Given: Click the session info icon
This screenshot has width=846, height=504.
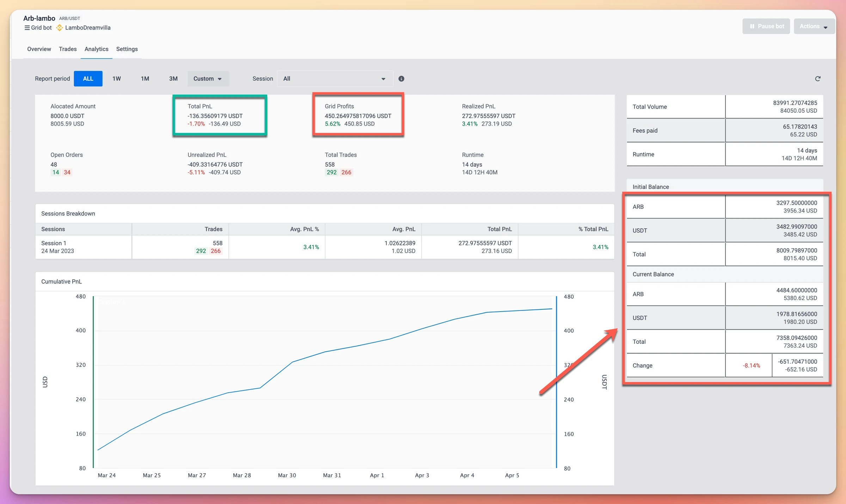Looking at the screenshot, I should pos(401,79).
